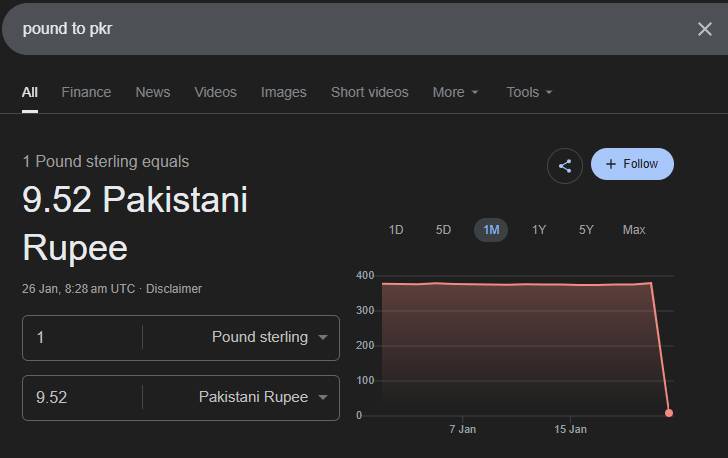The height and width of the screenshot is (458, 728).
Task: Select the active 1M range chip
Action: point(491,230)
